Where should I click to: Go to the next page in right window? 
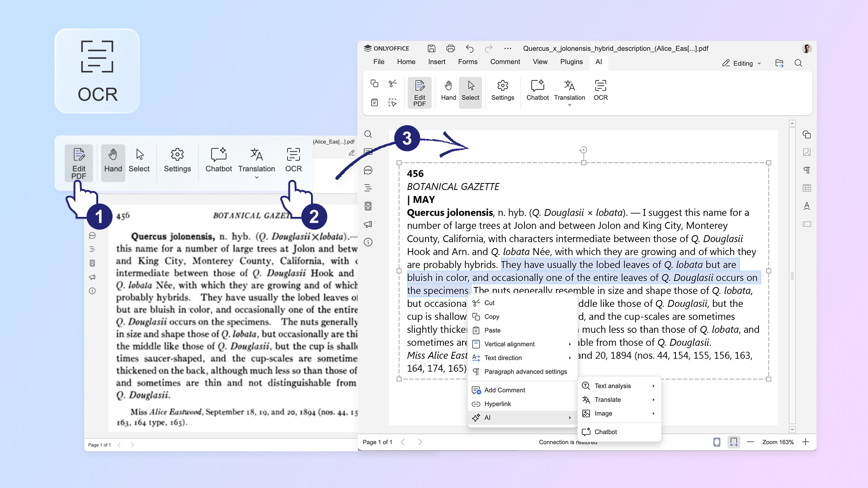tap(420, 442)
